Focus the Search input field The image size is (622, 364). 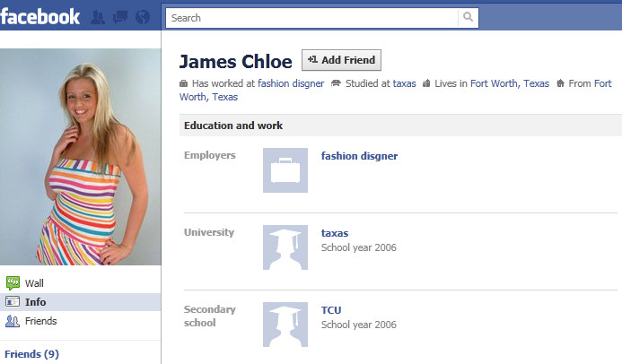[311, 18]
